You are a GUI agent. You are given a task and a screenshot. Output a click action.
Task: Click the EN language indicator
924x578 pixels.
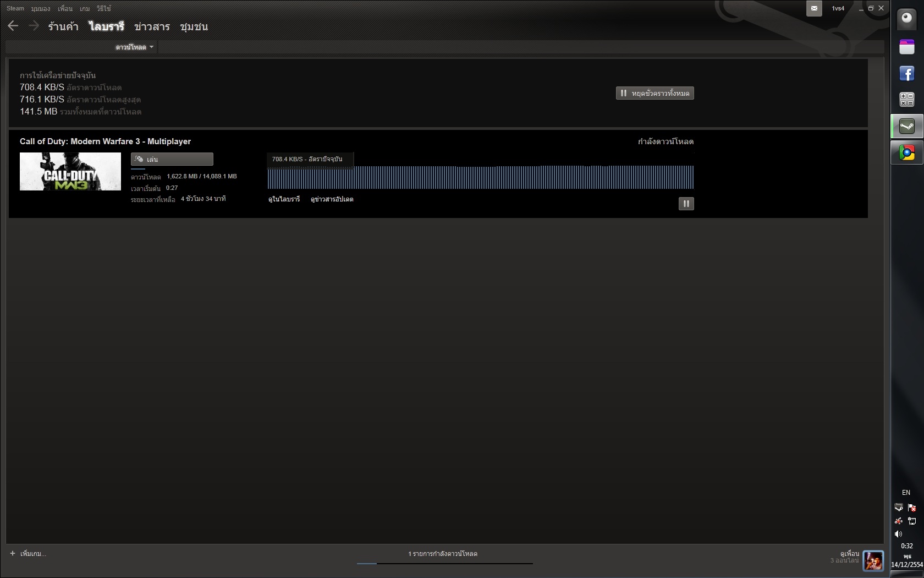(x=906, y=493)
